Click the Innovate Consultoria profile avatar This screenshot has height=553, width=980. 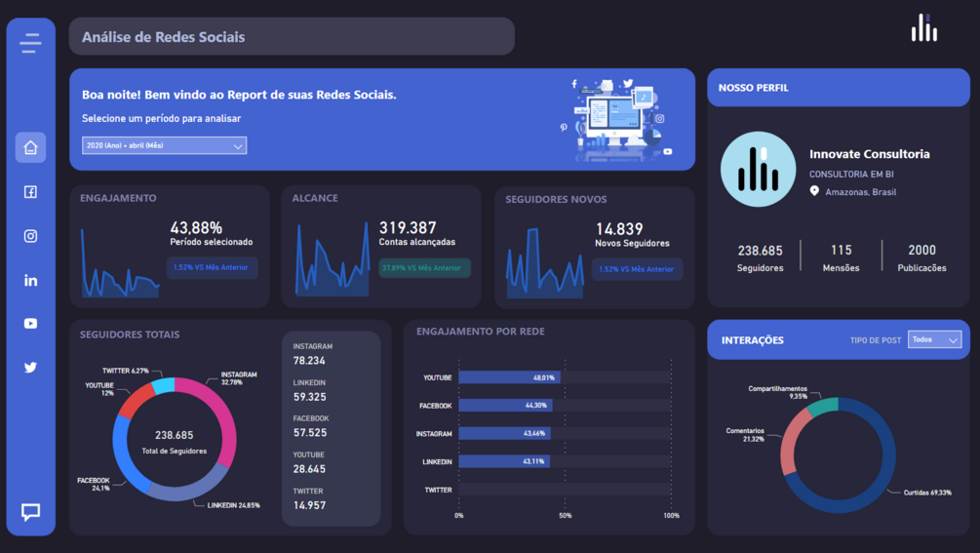point(758,170)
